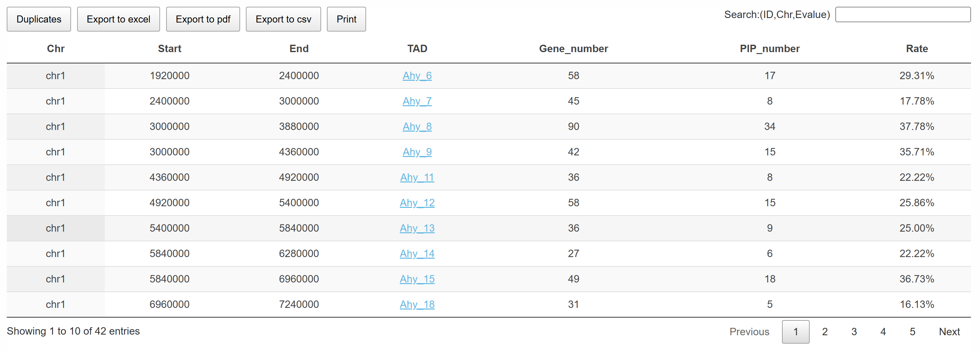The width and height of the screenshot is (980, 351).
Task: Follow the Ahy_11 link
Action: (x=417, y=177)
